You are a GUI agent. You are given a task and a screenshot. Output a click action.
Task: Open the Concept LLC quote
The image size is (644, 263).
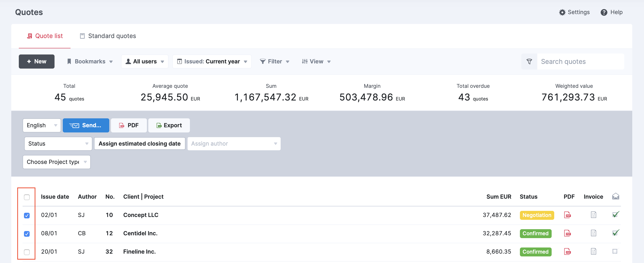pos(141,215)
